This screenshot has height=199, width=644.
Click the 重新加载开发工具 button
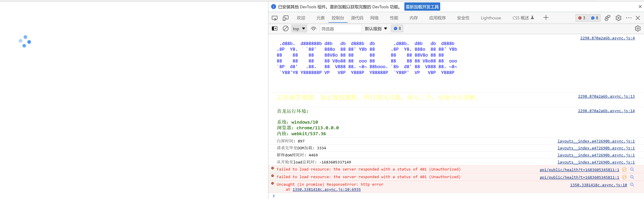[422, 7]
